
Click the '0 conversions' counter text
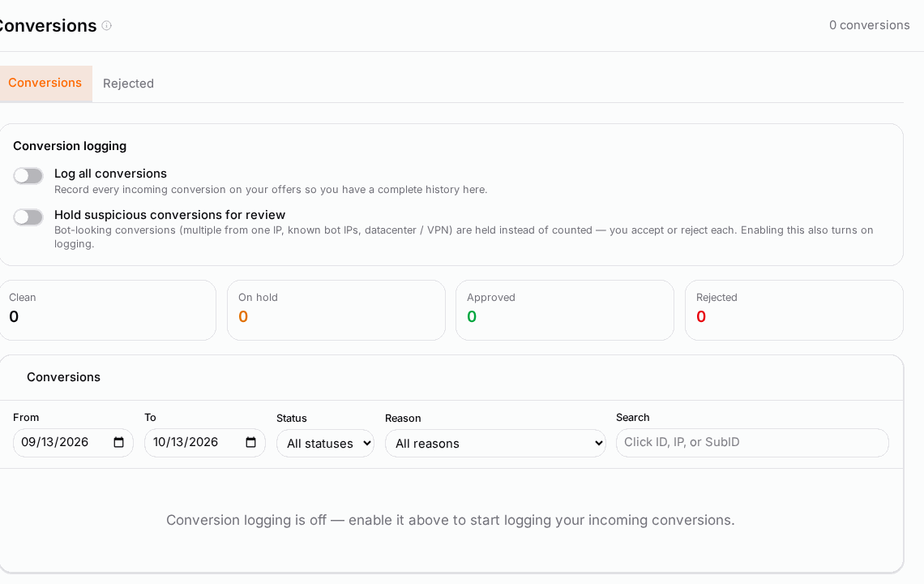click(869, 25)
